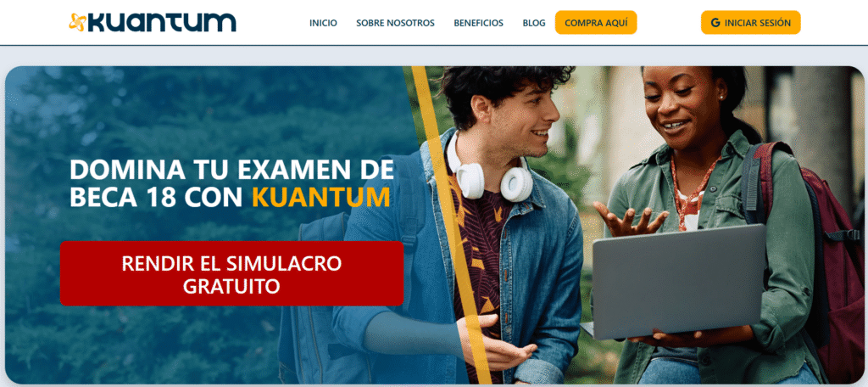Open the BLOG link
This screenshot has width=868, height=387.
(534, 23)
